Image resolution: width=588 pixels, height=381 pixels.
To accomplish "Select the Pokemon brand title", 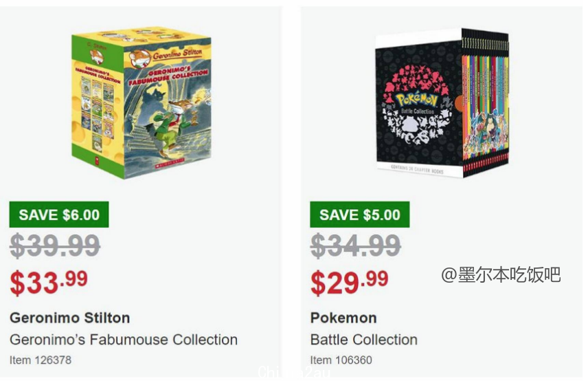I will click(x=343, y=318).
